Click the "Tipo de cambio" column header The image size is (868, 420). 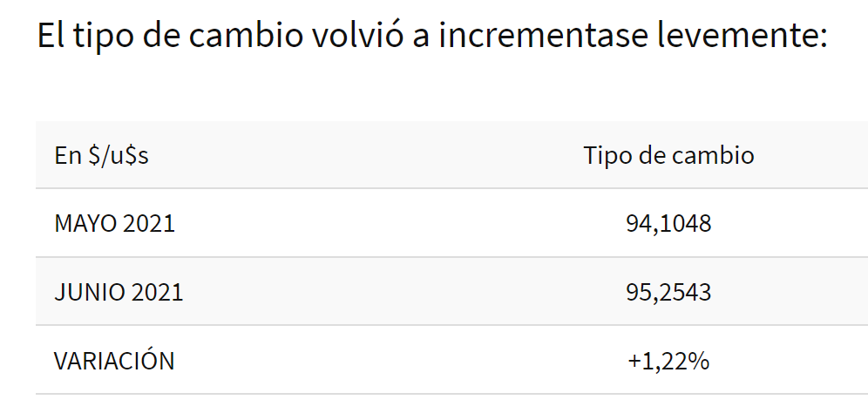[668, 156]
